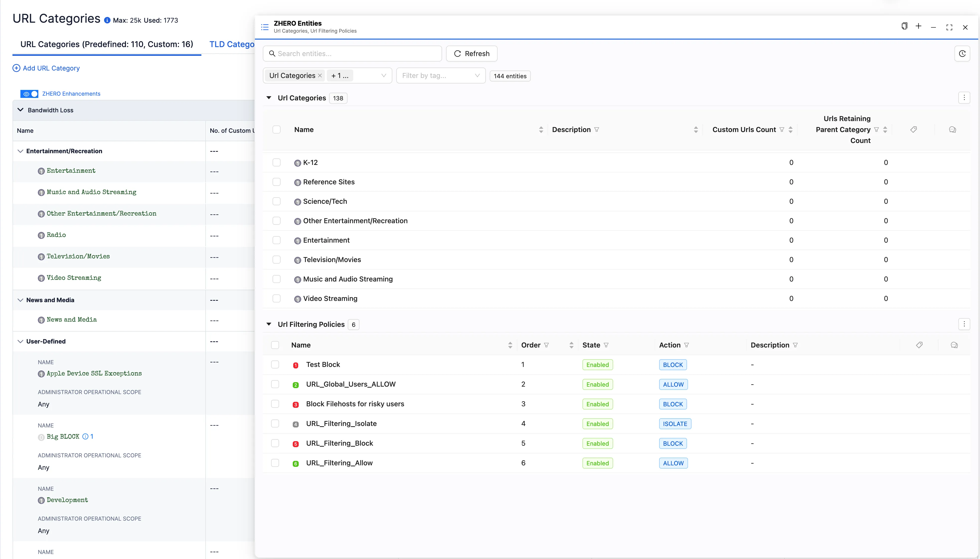The height and width of the screenshot is (559, 980).
Task: Check the Science/Tech row checkbox
Action: tap(276, 201)
